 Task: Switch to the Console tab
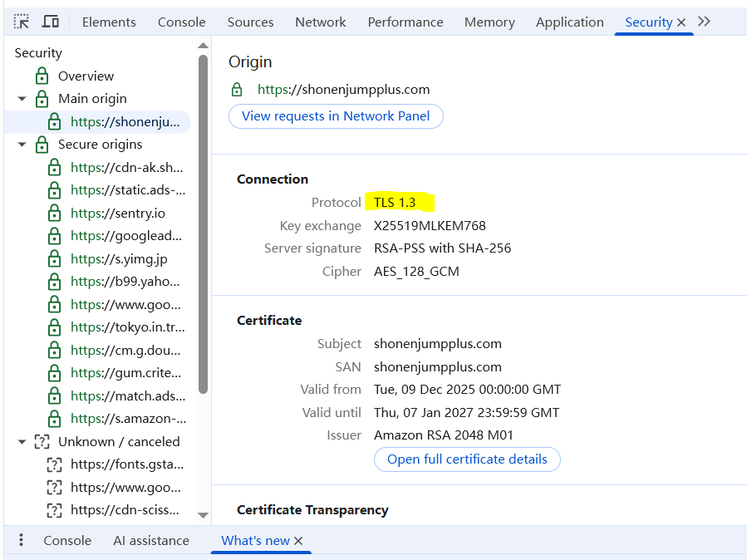[x=181, y=22]
